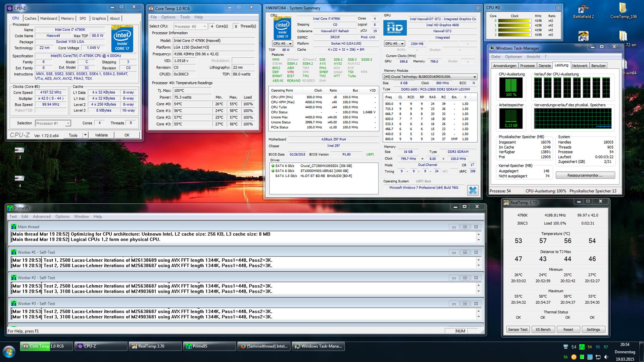Click the Prime95 Main thread window icon
644x362 pixels.
pos(13,227)
